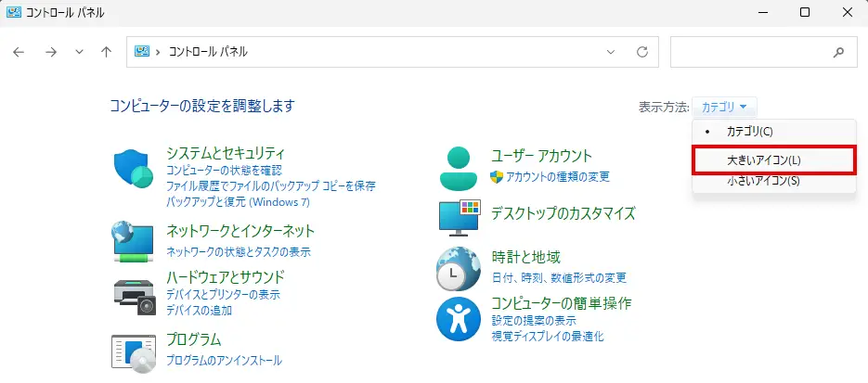Open the Clock and Region globe icon
The image size is (868, 383).
point(459,269)
